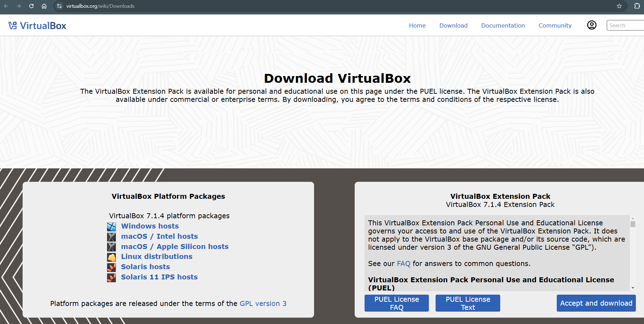Open Solaris hosts link

pyautogui.click(x=145, y=267)
